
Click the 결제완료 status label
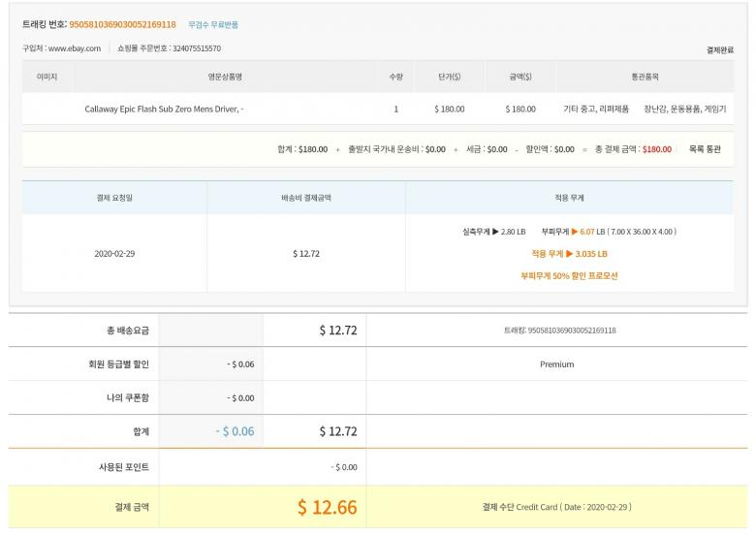(x=720, y=49)
